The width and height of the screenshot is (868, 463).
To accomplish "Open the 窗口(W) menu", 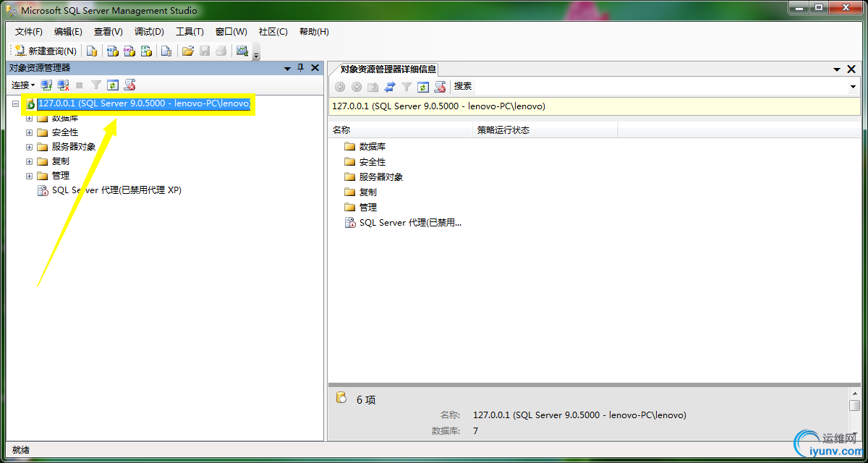I will [231, 32].
